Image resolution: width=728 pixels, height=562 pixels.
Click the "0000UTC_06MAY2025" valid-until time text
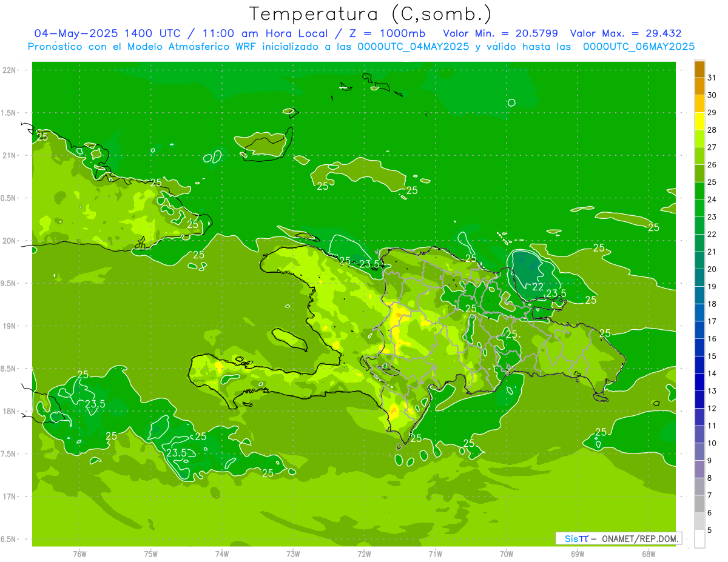click(638, 47)
